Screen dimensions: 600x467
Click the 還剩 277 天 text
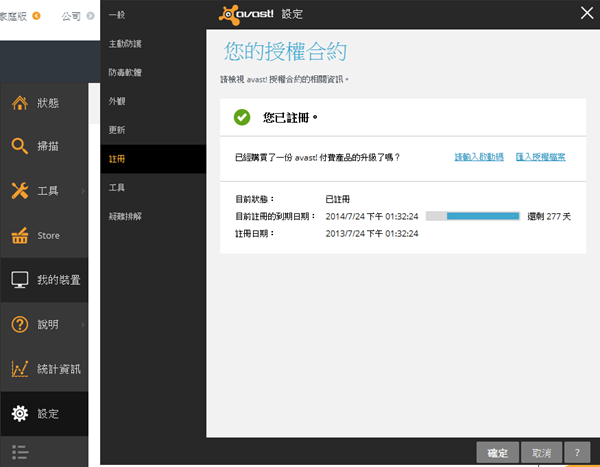[x=549, y=216]
